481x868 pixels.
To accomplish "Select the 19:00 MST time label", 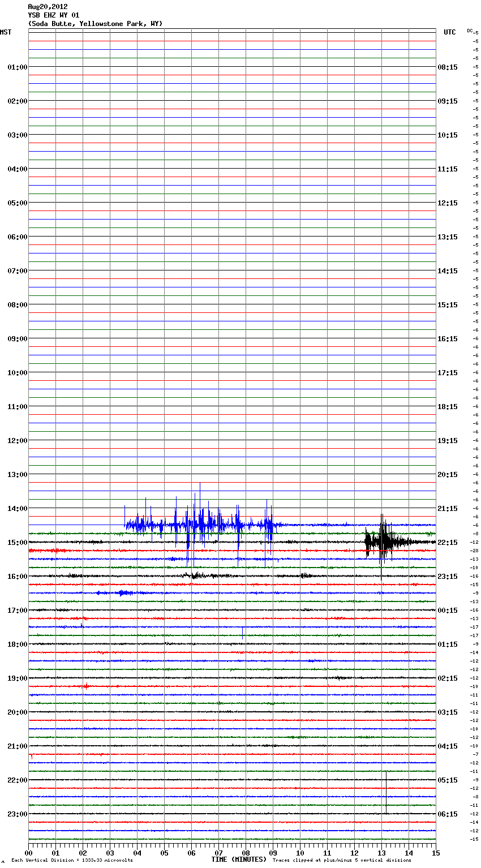I will click(x=18, y=678).
